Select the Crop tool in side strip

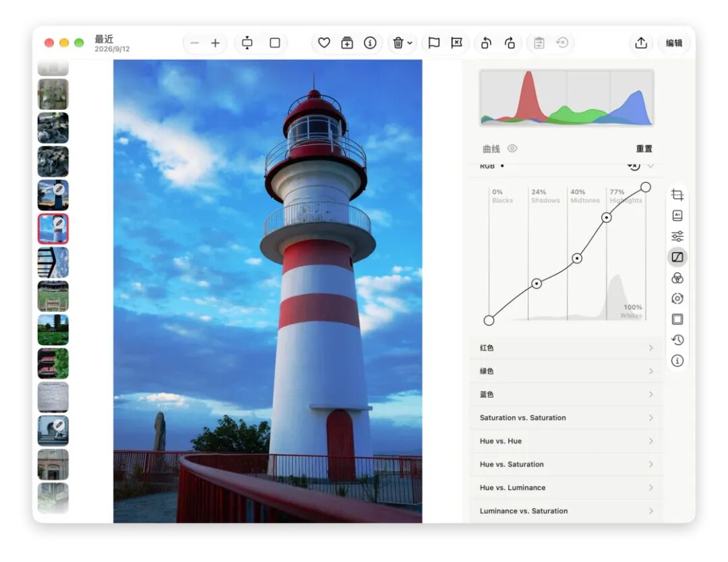677,195
